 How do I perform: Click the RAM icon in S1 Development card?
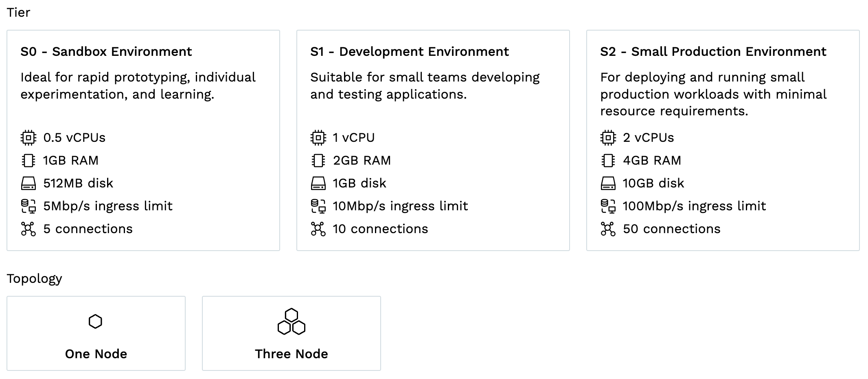coord(318,160)
